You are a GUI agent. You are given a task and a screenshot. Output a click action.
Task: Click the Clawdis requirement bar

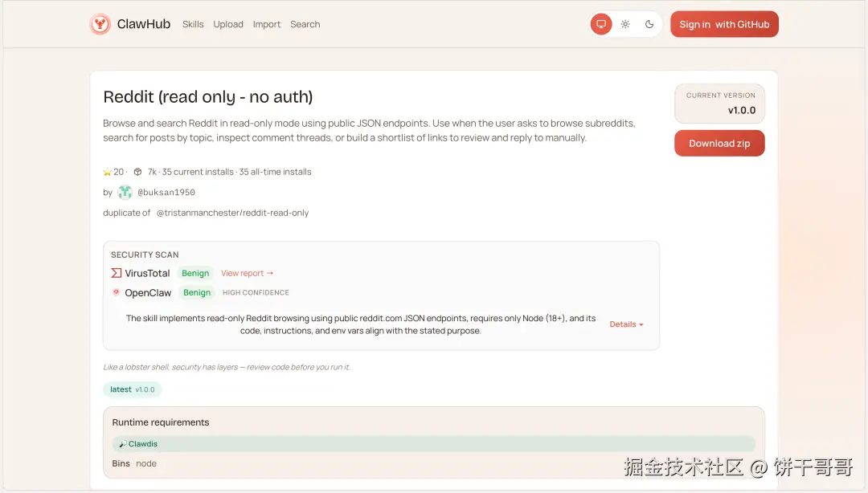point(433,444)
